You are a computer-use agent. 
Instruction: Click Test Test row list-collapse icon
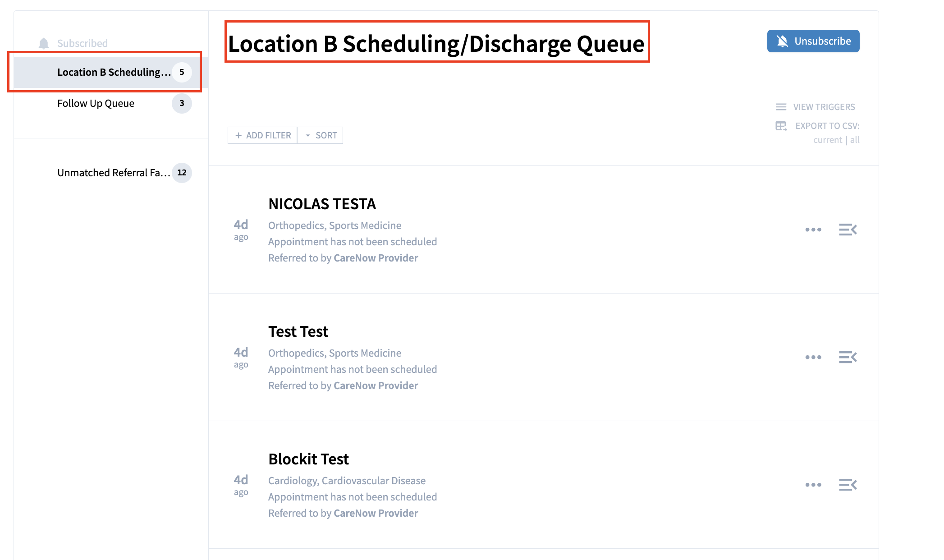coord(848,357)
